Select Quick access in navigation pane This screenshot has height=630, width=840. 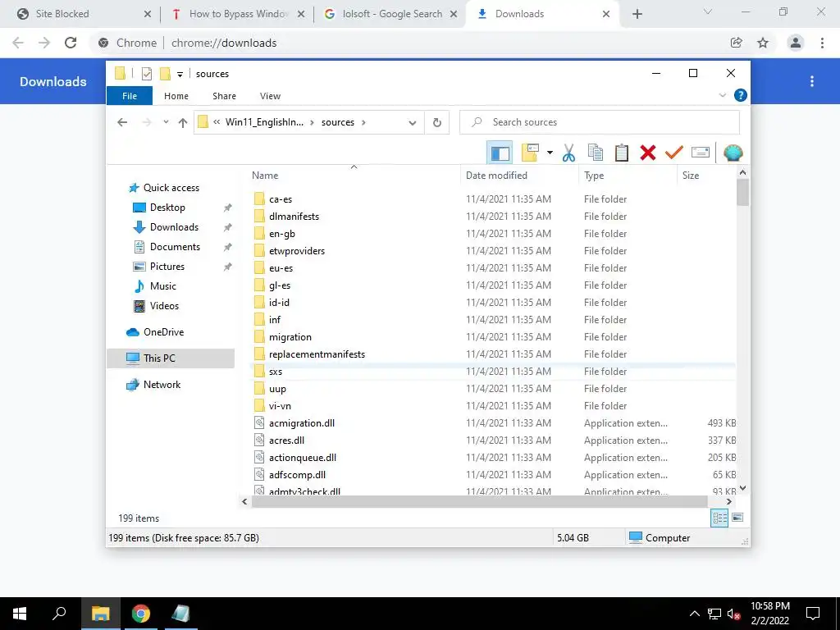pos(171,188)
